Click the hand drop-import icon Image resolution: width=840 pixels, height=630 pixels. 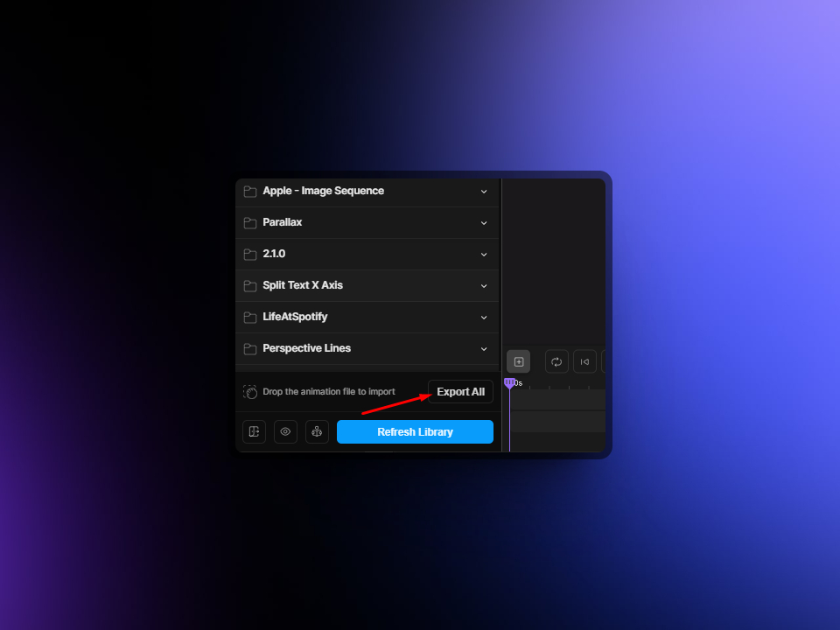click(x=250, y=392)
